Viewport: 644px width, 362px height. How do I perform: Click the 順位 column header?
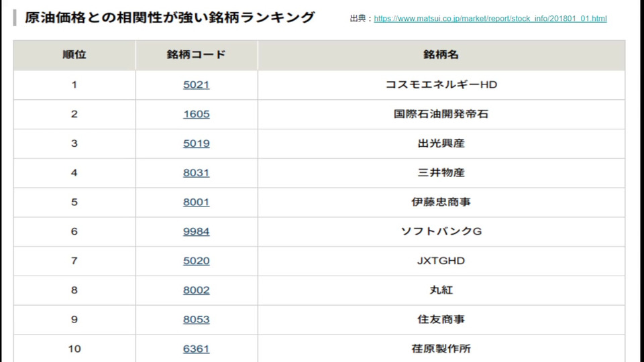pyautogui.click(x=74, y=55)
